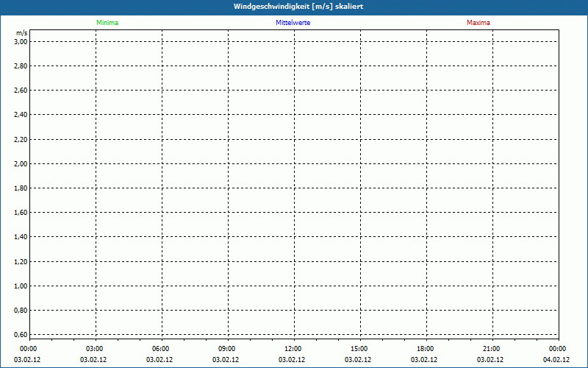Image resolution: width=588 pixels, height=368 pixels.
Task: Click the 1,80 y-axis value
Action: [21, 188]
